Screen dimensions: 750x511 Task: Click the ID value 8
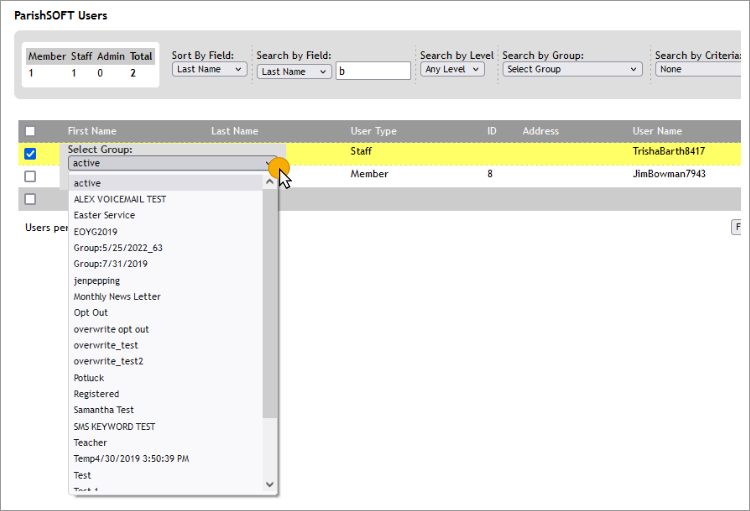[x=490, y=174]
